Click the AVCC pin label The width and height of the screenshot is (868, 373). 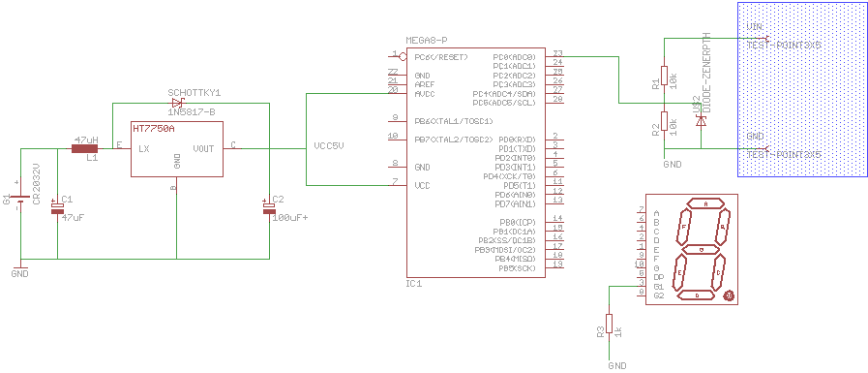425,94
